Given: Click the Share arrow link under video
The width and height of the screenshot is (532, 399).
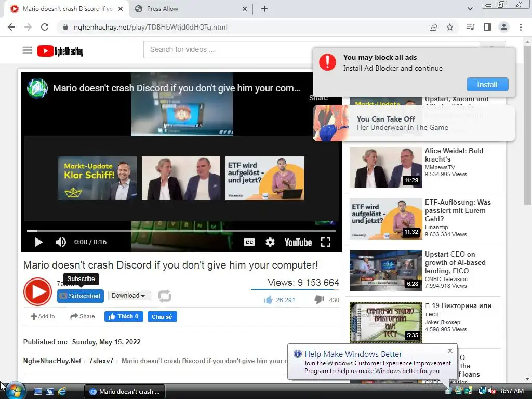Looking at the screenshot, I should coord(83,316).
